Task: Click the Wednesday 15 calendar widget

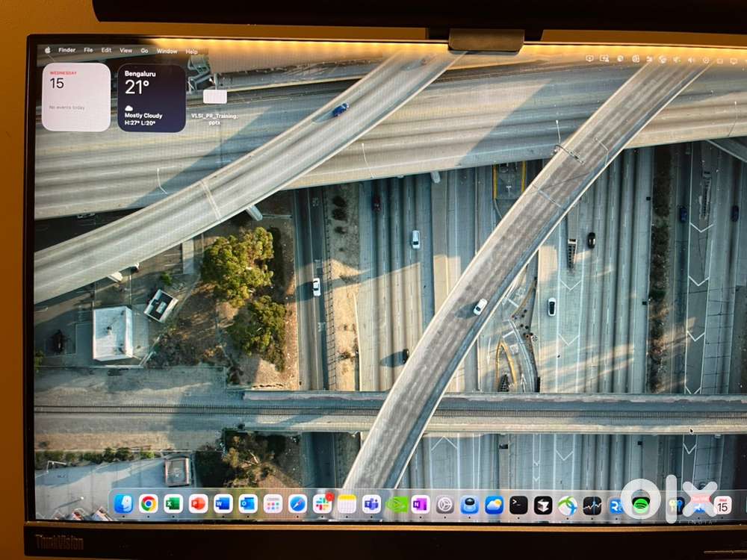Action: 76,97
